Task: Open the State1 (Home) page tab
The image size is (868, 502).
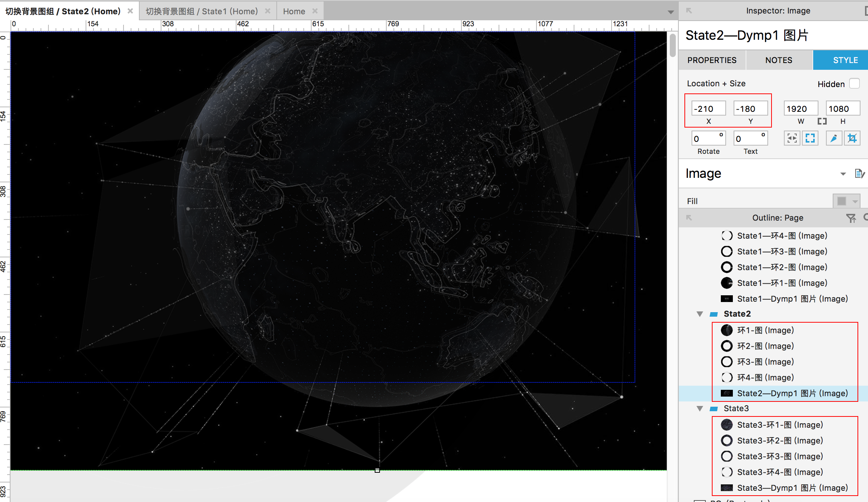Action: pos(202,11)
